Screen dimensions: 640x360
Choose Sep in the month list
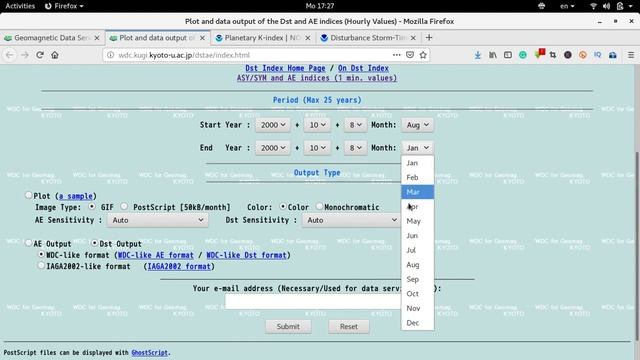(417, 279)
